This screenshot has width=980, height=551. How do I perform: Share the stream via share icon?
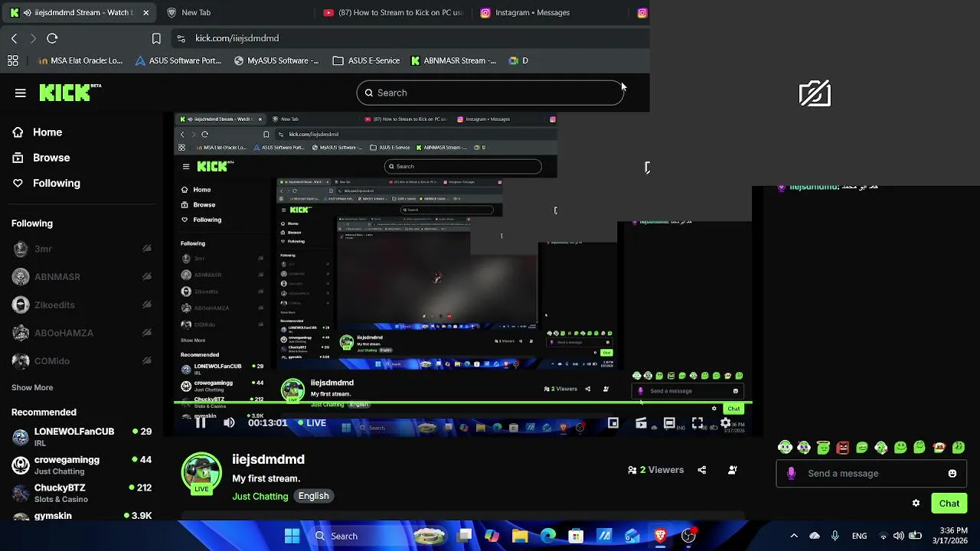(702, 470)
